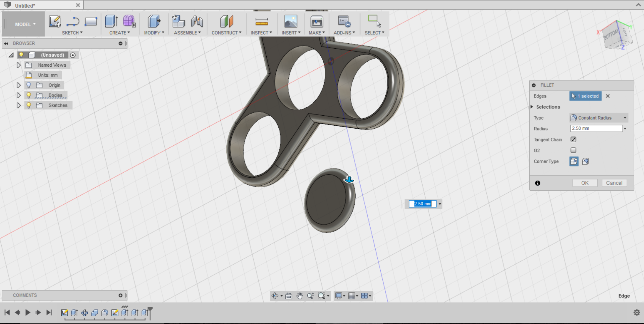This screenshot has width=644, height=324.
Task: Click the Radius input in FILLET panel
Action: (x=596, y=129)
